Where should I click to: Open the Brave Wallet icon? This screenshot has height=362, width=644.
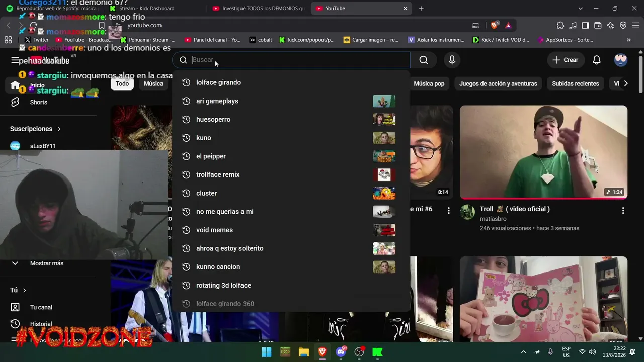tap(598, 25)
